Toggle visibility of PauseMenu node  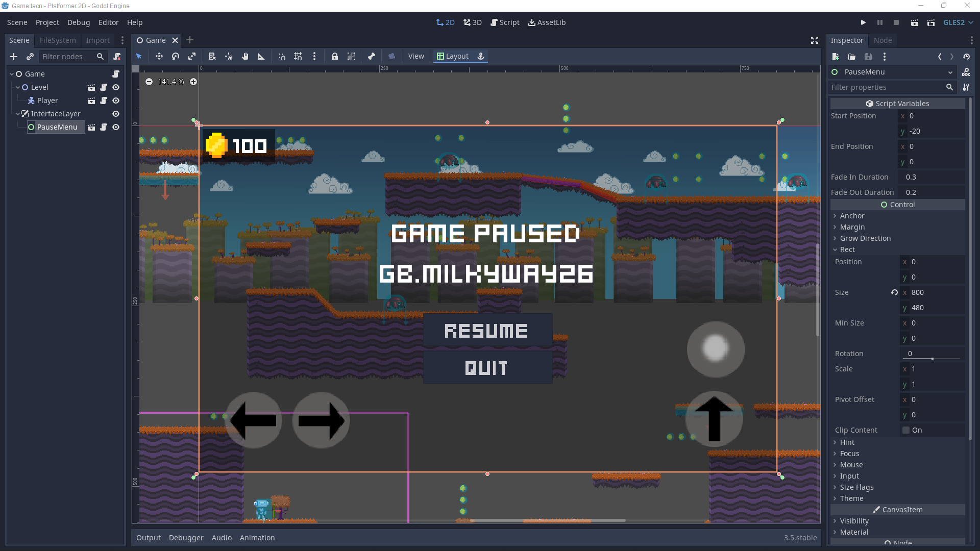116,127
